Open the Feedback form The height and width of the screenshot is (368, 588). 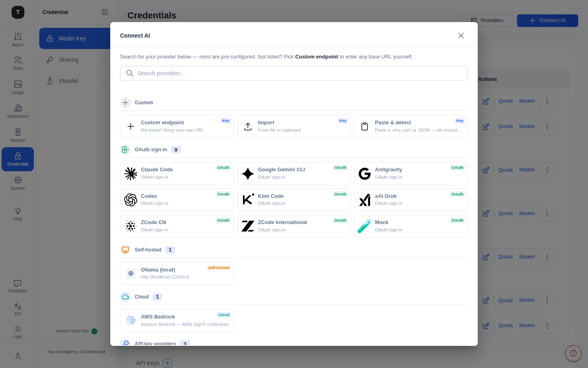18,286
